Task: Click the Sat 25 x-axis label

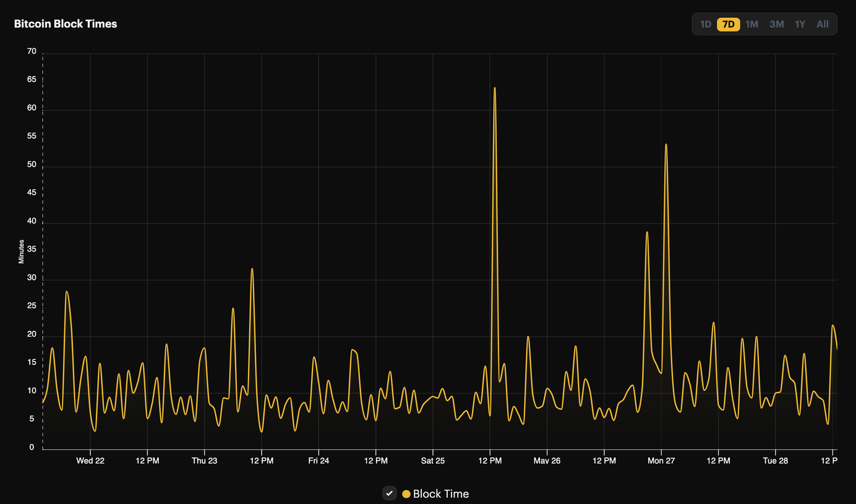Action: pyautogui.click(x=432, y=461)
